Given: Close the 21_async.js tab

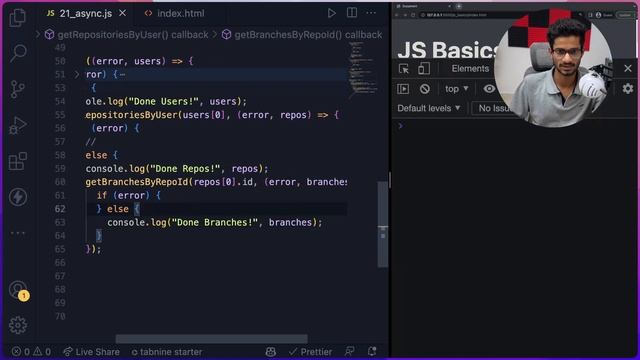Looking at the screenshot, I should (122, 13).
